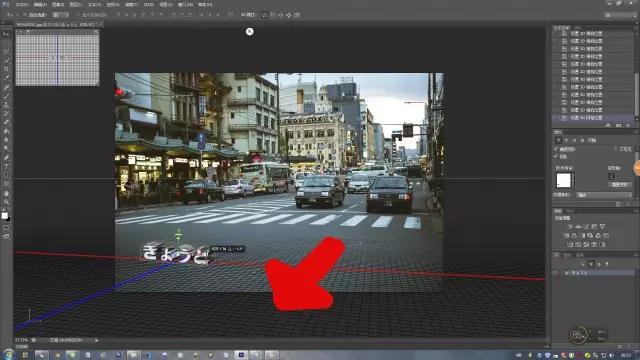Select the Horizontal Type tool

pos(7,166)
